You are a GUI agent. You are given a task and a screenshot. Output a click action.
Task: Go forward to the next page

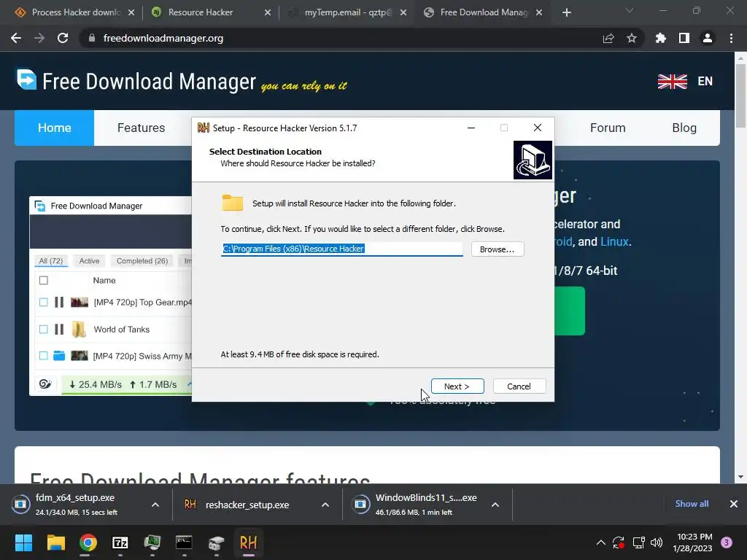point(39,38)
